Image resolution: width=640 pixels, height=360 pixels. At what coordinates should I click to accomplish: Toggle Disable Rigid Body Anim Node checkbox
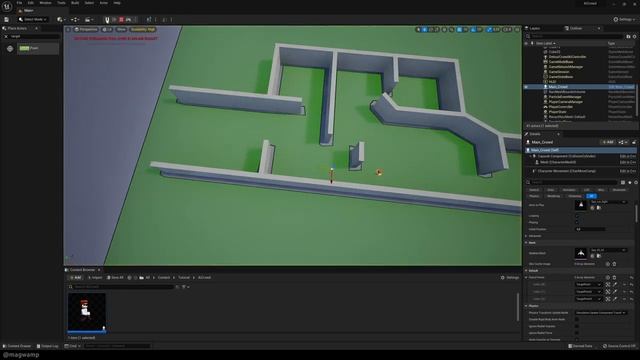[x=577, y=320]
